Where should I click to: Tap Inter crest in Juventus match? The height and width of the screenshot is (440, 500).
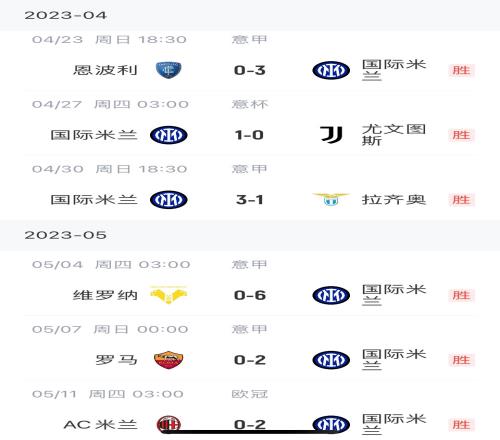pos(169,135)
